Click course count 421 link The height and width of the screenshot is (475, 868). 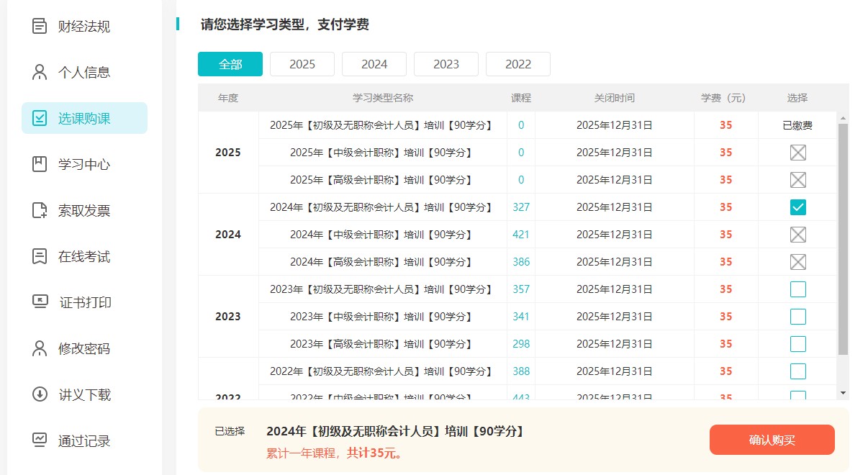pyautogui.click(x=521, y=235)
